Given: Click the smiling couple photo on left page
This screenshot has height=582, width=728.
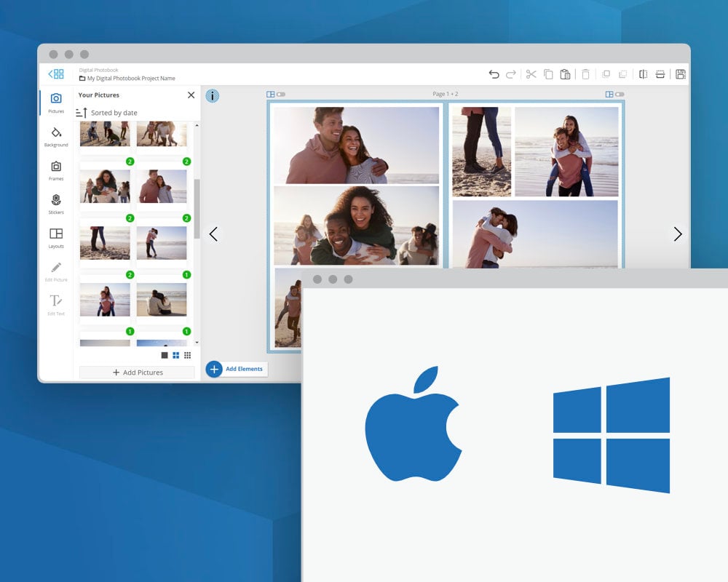Looking at the screenshot, I should (x=356, y=145).
